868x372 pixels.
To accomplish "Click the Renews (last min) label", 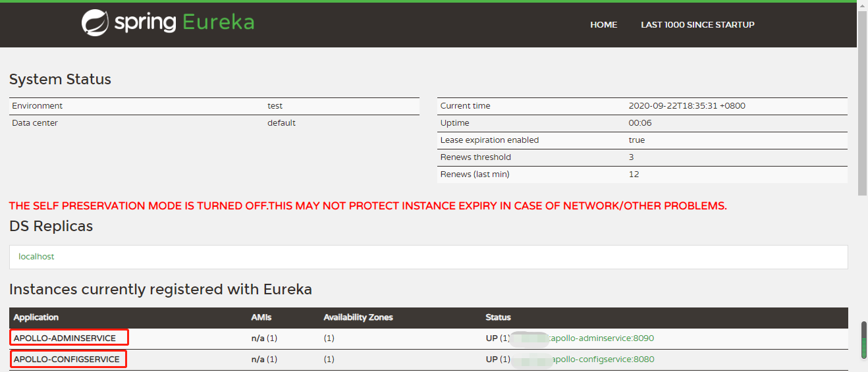I will coord(475,174).
